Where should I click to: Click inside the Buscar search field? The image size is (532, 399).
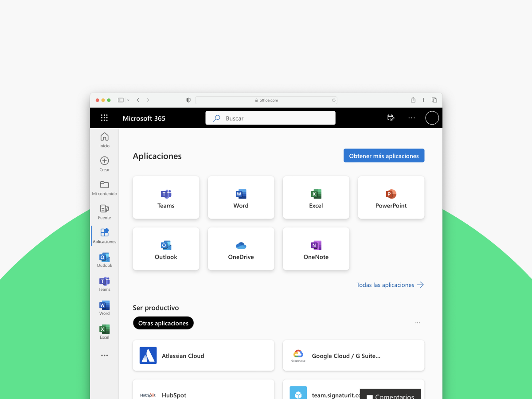[270, 118]
